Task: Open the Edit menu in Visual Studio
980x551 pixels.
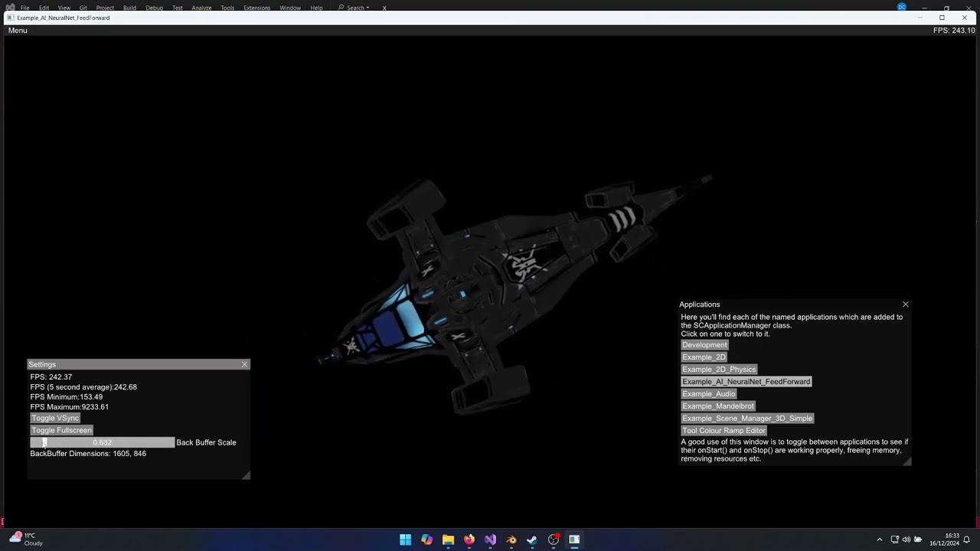Action: click(x=44, y=8)
